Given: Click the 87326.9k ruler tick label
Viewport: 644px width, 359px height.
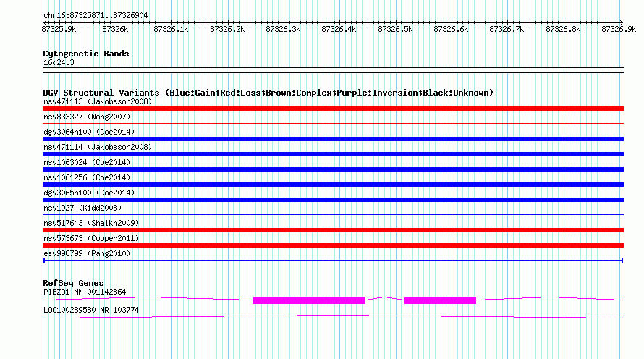Looking at the screenshot, I should [619, 30].
